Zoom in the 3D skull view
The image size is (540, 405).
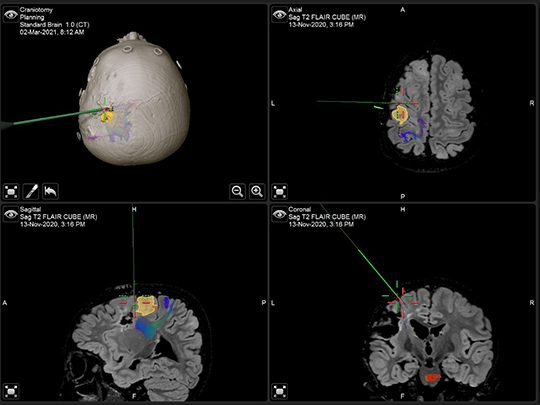coord(257,191)
